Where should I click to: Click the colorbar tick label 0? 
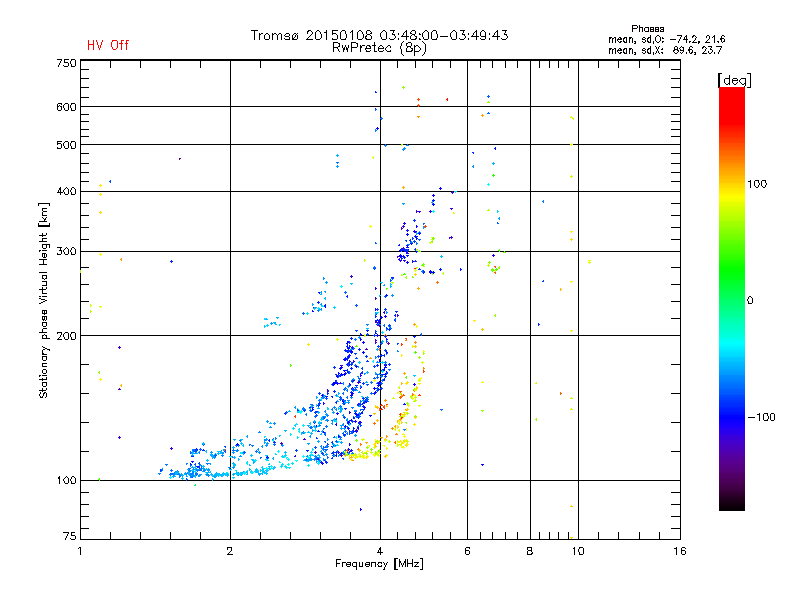click(750, 300)
